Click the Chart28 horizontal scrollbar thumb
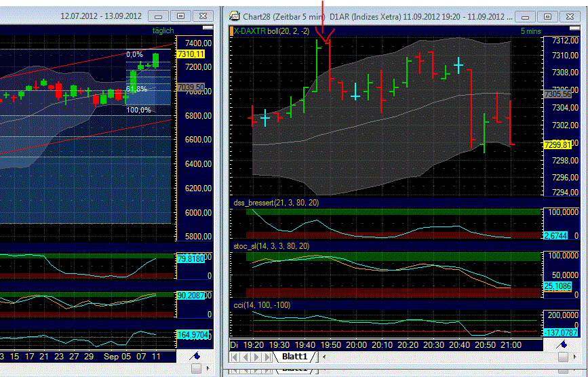The image size is (588, 377). 563,357
